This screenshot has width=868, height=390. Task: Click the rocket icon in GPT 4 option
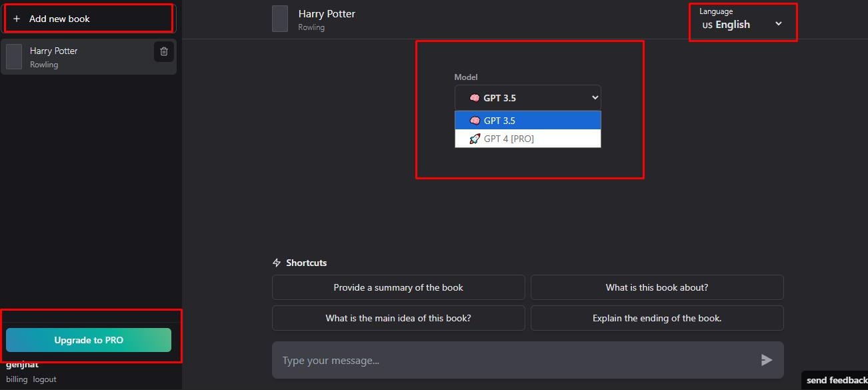(x=475, y=139)
